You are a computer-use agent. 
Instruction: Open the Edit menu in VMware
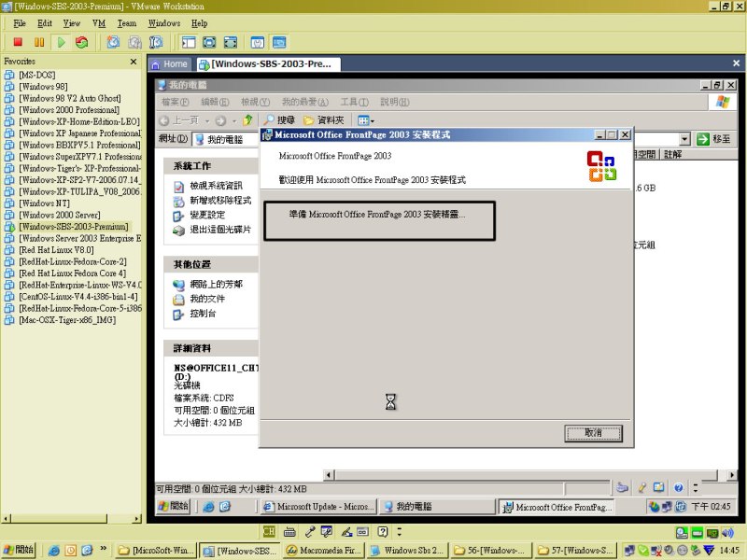click(x=45, y=23)
